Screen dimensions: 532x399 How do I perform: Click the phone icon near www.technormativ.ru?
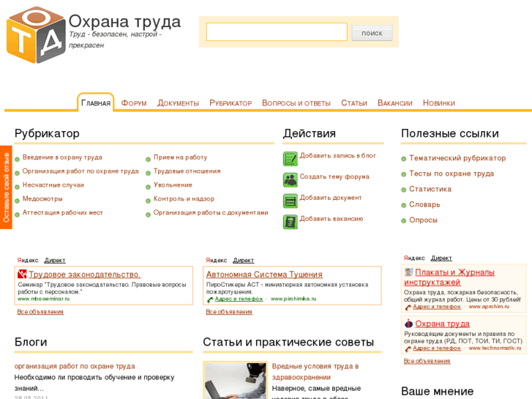[408, 348]
